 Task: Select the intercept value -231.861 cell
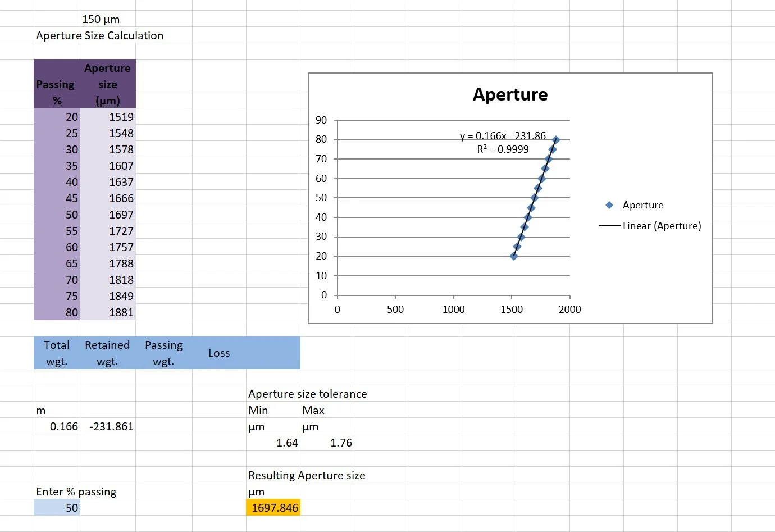pos(108,426)
